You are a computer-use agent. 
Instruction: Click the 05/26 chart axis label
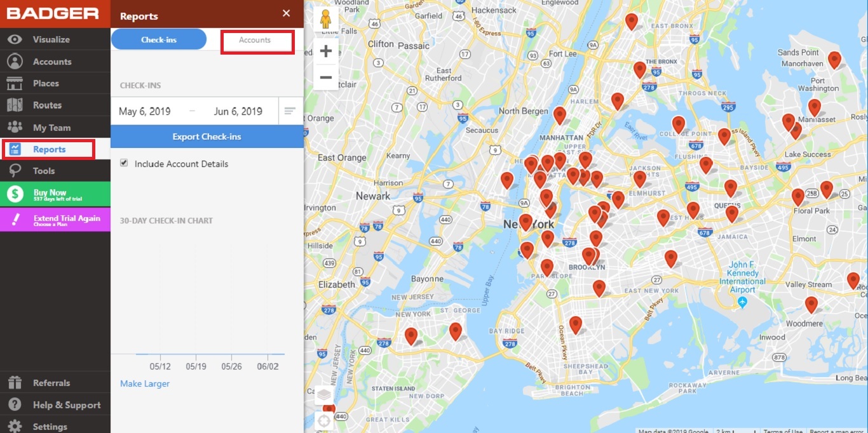pyautogui.click(x=231, y=366)
